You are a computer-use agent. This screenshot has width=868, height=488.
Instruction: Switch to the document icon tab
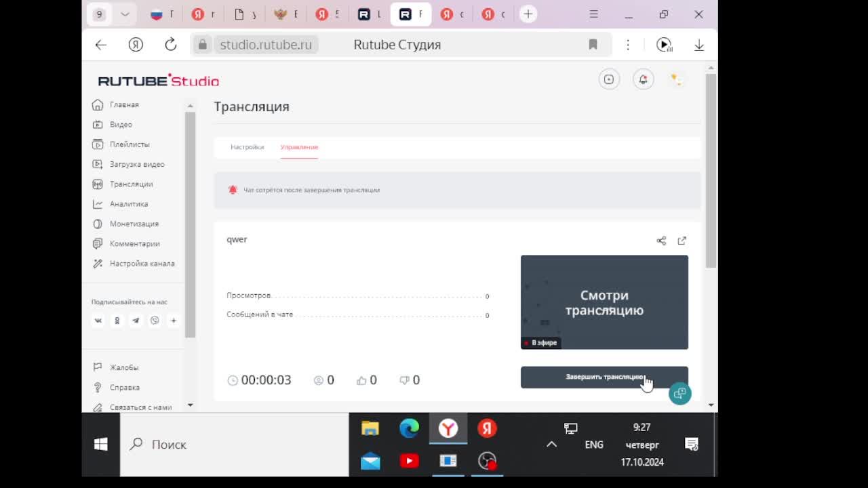(245, 14)
